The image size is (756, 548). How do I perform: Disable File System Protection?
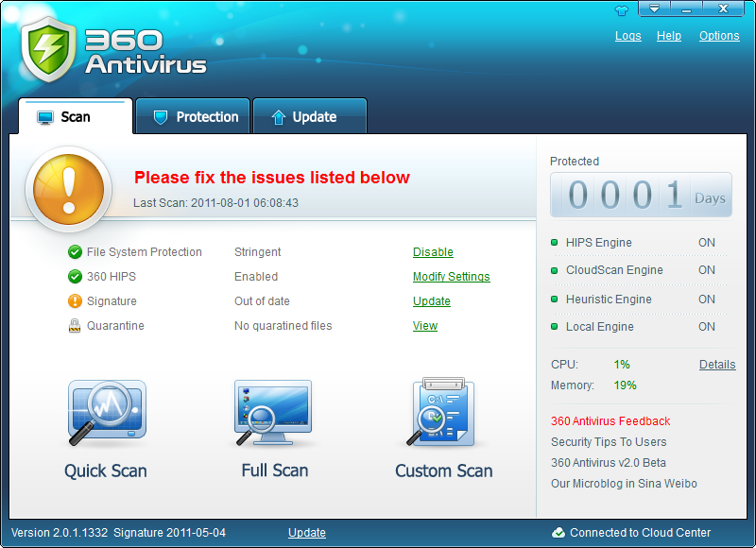click(x=433, y=252)
